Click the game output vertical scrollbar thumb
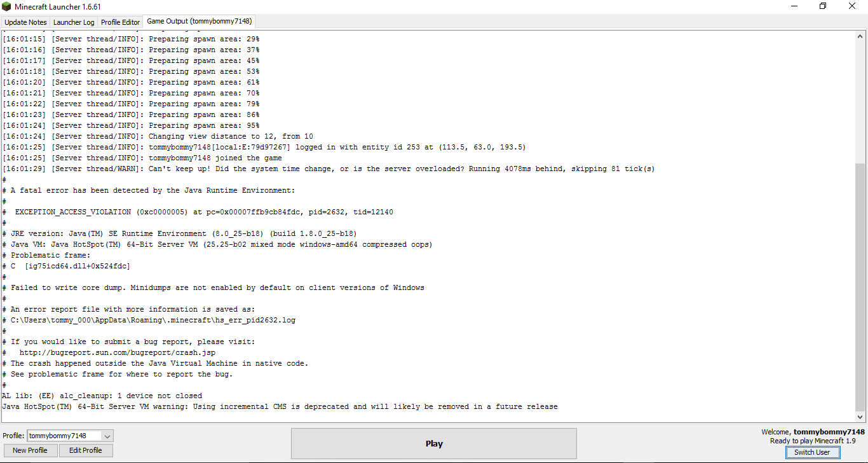Screen dimensions: 868x463 [860, 287]
